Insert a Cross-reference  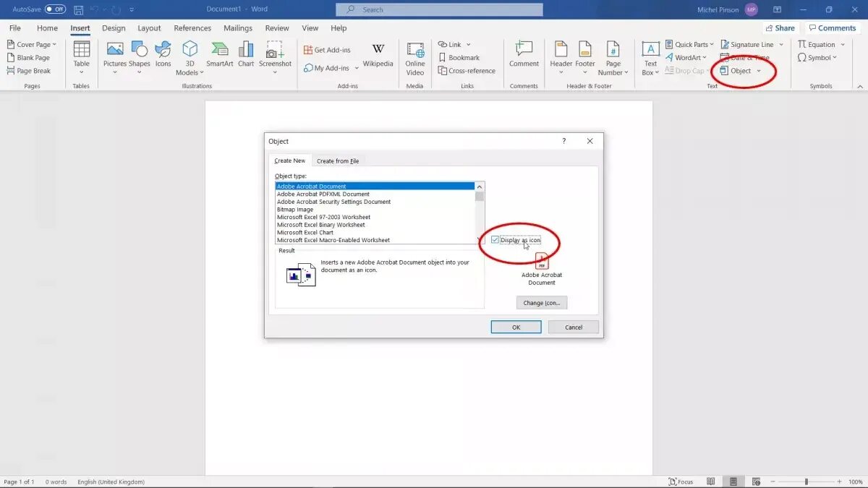click(467, 71)
